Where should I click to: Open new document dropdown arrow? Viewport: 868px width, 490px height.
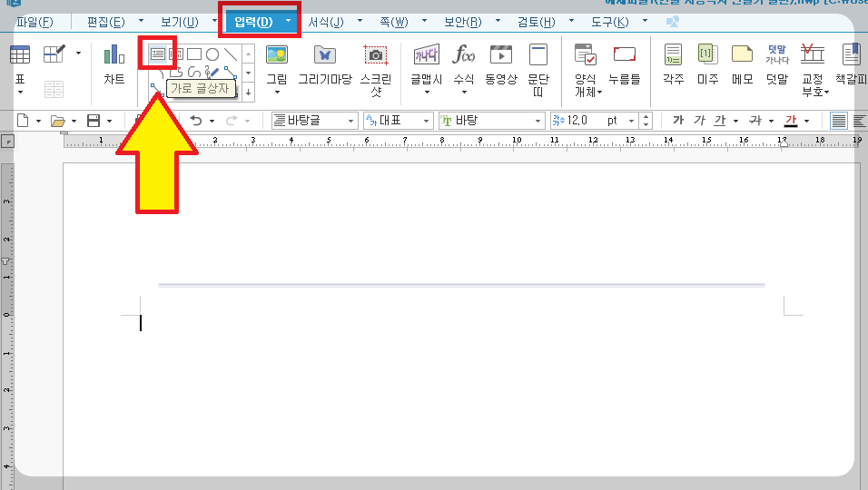38,121
